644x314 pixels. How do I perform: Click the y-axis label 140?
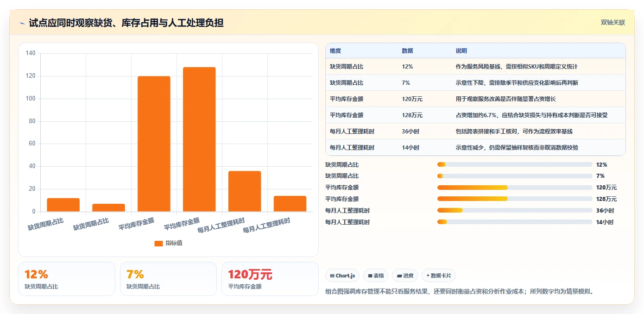point(31,53)
